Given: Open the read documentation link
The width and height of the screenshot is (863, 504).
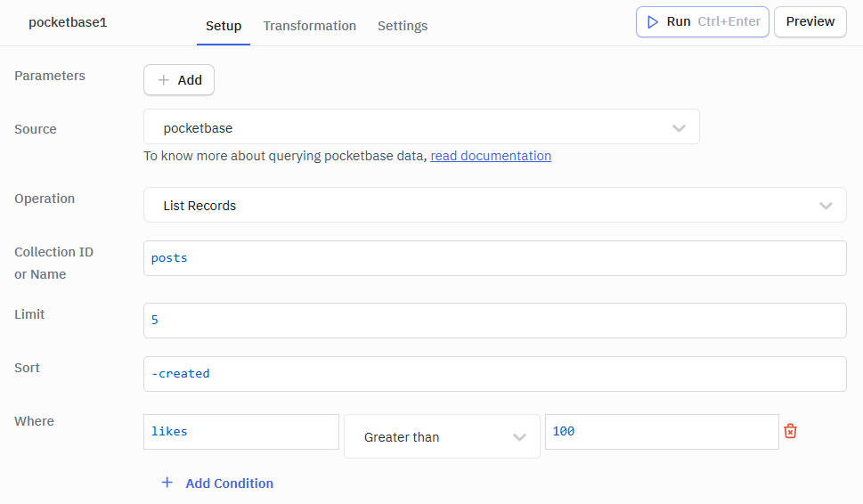Looking at the screenshot, I should click(491, 156).
